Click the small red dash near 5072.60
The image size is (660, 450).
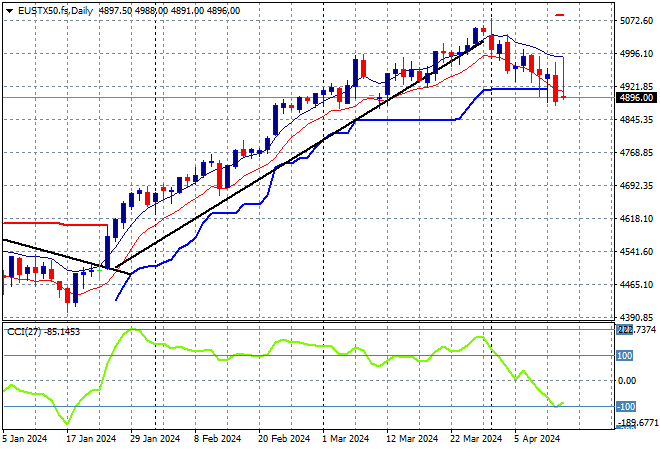(x=559, y=15)
